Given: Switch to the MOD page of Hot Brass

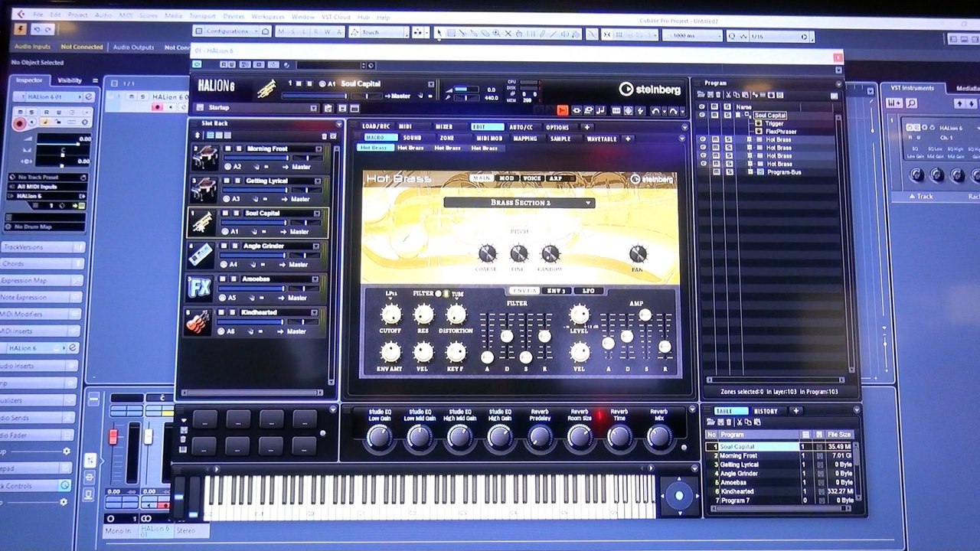Looking at the screenshot, I should pos(507,178).
